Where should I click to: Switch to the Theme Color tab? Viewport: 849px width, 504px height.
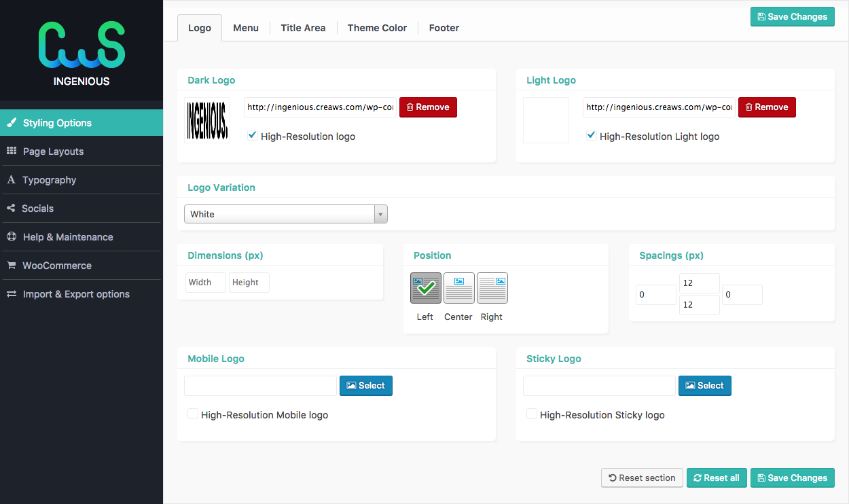point(377,28)
